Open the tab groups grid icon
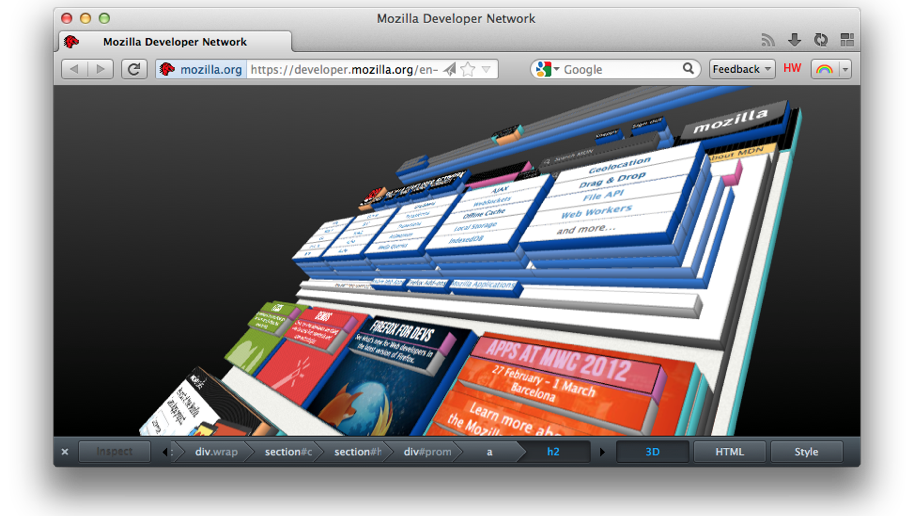Viewport: 914px width, 516px height. [x=847, y=40]
